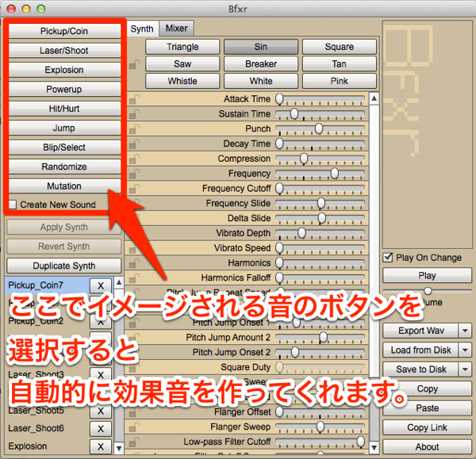
Task: Click the lock icon for Punch
Action: point(134,129)
